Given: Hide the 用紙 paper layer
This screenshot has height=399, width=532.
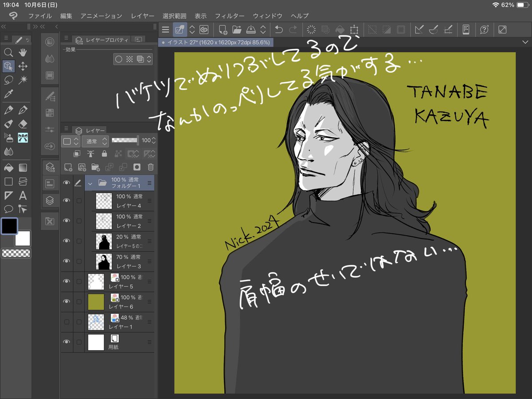Looking at the screenshot, I should [x=66, y=342].
